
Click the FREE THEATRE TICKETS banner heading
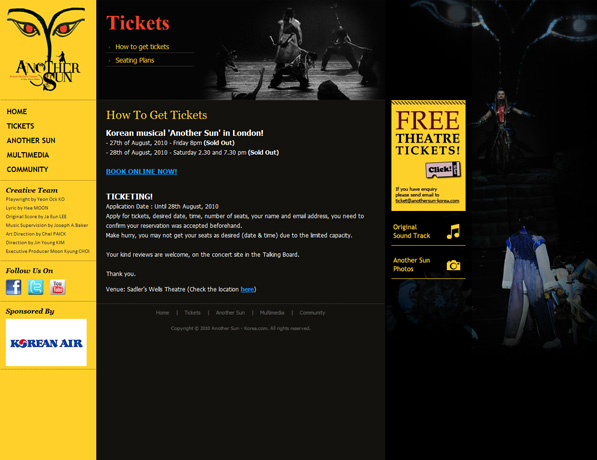(x=428, y=133)
